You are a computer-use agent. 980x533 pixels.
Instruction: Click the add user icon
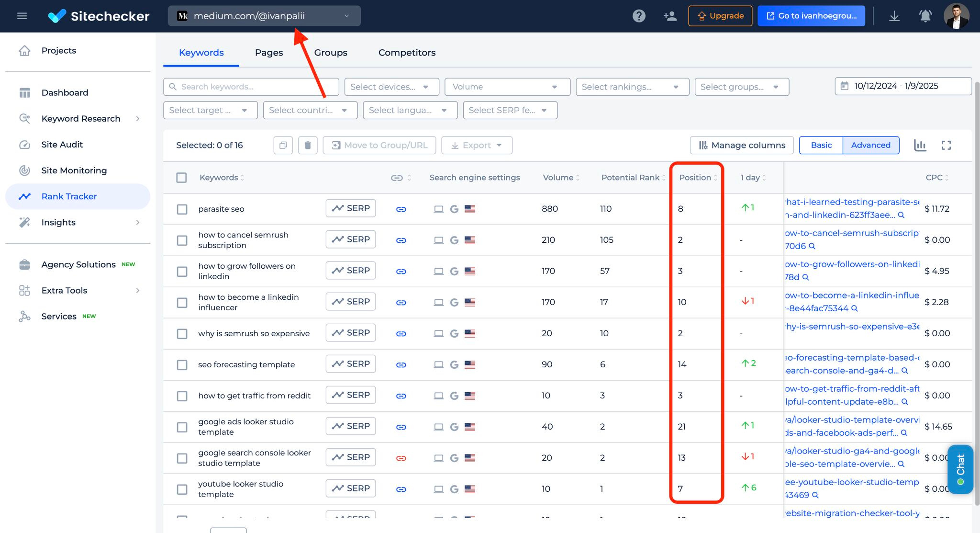[x=670, y=16]
